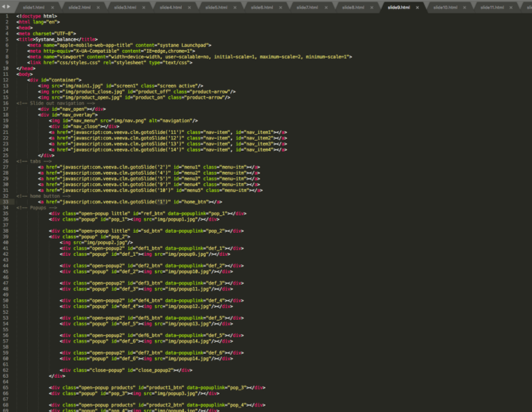Click the id value nav_item1
This screenshot has height=412, width=532.
pos(259,132)
